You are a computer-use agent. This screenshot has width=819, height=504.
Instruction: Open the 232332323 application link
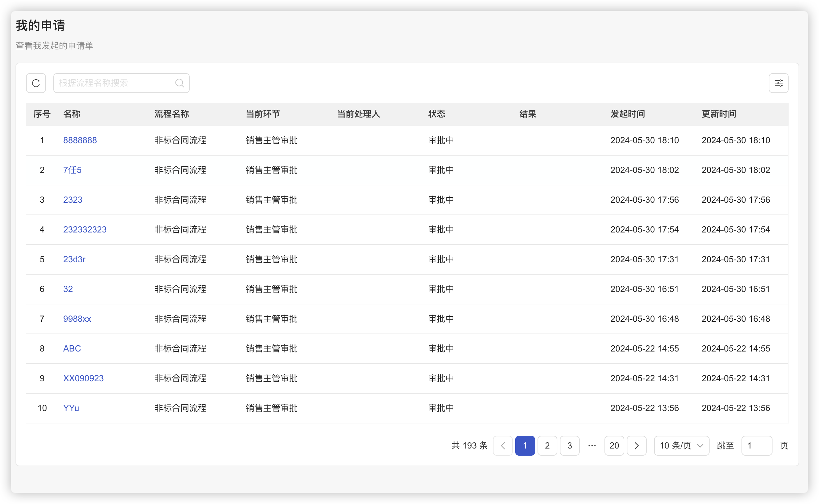(85, 230)
